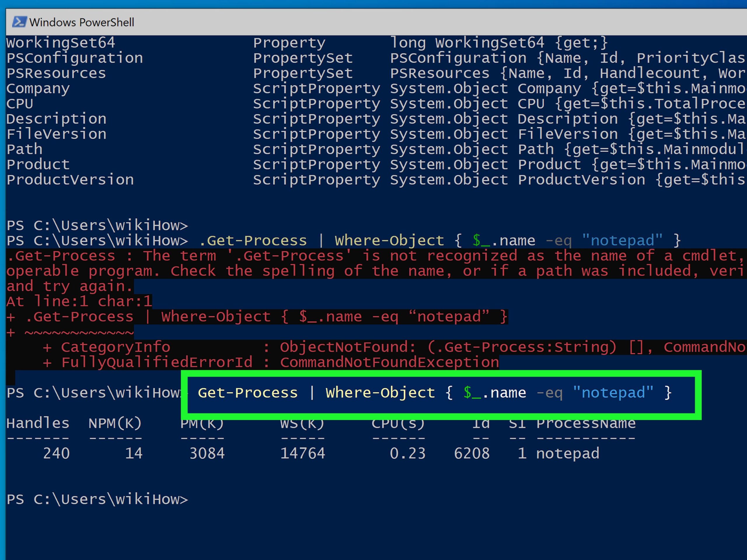Click the WorkingSet64 property row
The width and height of the screenshot is (747, 560).
click(x=61, y=43)
